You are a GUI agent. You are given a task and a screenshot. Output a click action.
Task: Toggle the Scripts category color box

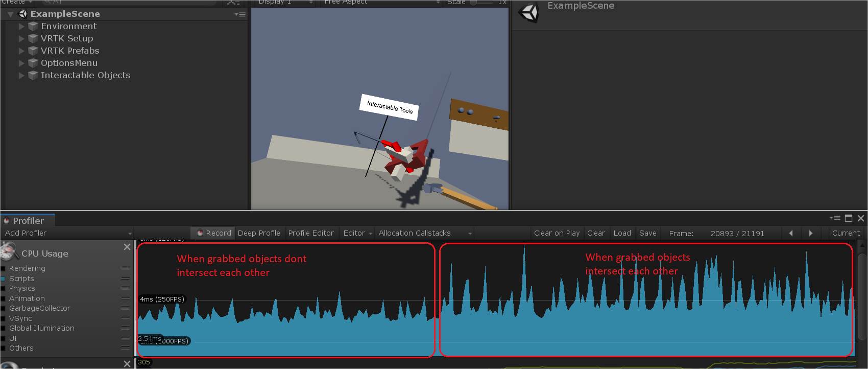(3, 279)
